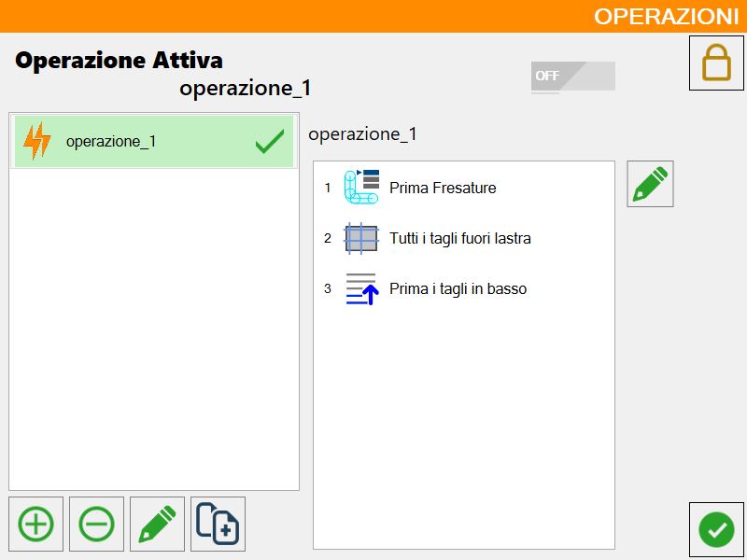
Task: Edit the rules list with pencil button
Action: [x=650, y=184]
